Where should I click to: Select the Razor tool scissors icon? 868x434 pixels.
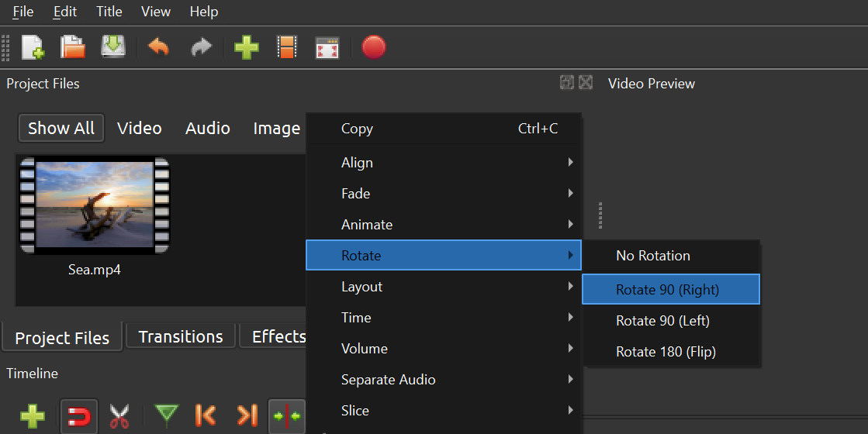coord(119,416)
